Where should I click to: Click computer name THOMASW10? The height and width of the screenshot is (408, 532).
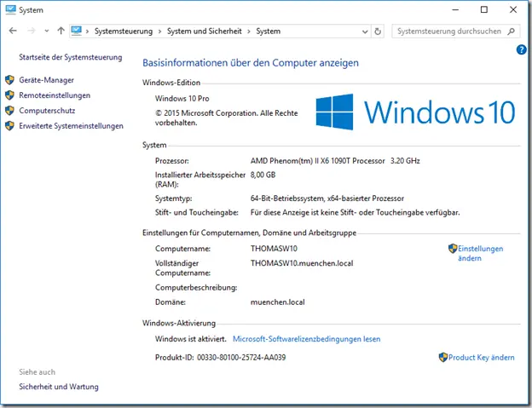point(274,249)
